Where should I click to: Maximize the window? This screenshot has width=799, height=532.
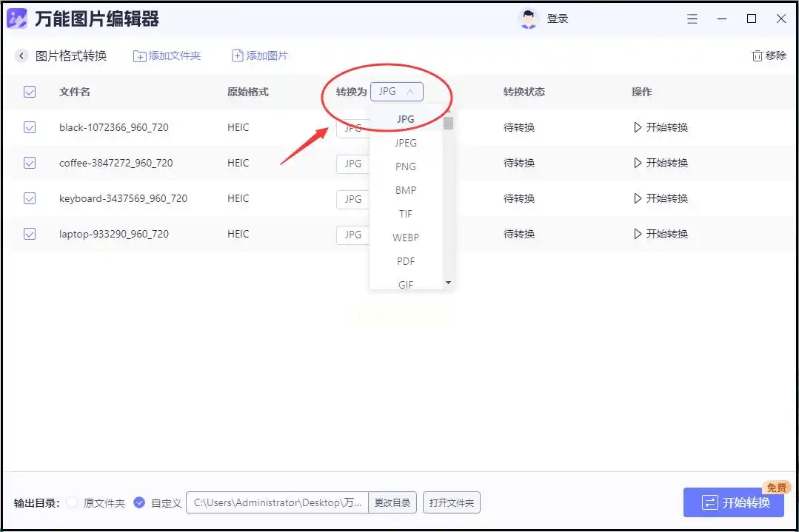[751, 18]
